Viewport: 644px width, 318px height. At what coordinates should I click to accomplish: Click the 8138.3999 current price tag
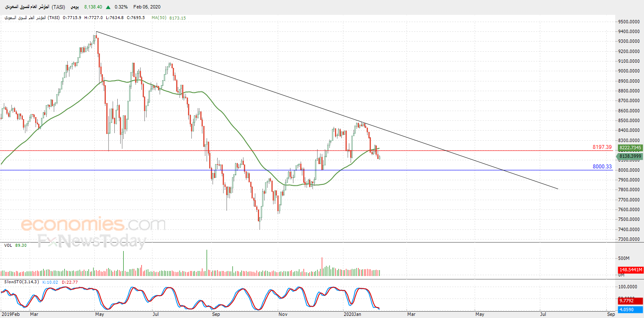pyautogui.click(x=630, y=156)
